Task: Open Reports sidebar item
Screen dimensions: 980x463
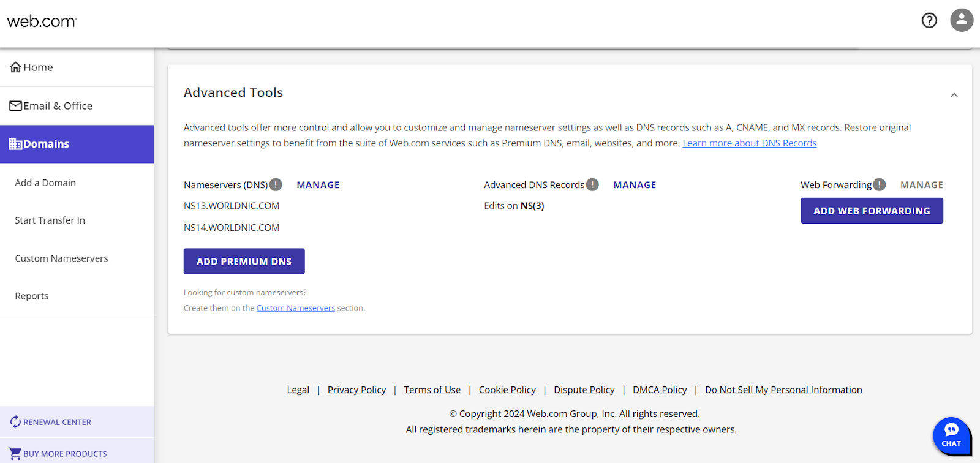Action: (x=32, y=296)
